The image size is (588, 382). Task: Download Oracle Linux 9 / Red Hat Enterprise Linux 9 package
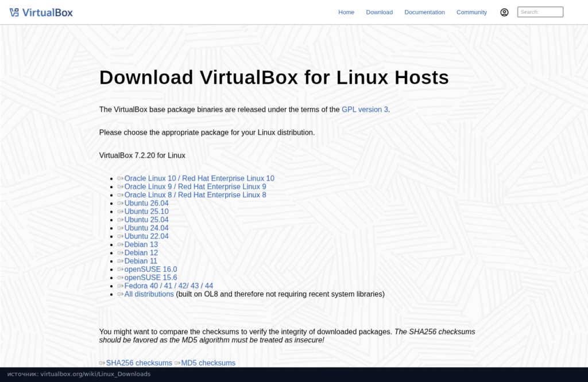[195, 187]
